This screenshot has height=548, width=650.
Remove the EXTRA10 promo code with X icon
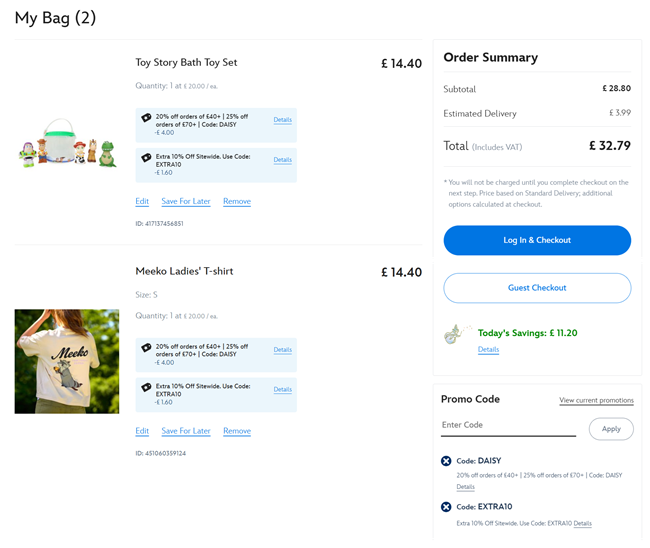446,507
